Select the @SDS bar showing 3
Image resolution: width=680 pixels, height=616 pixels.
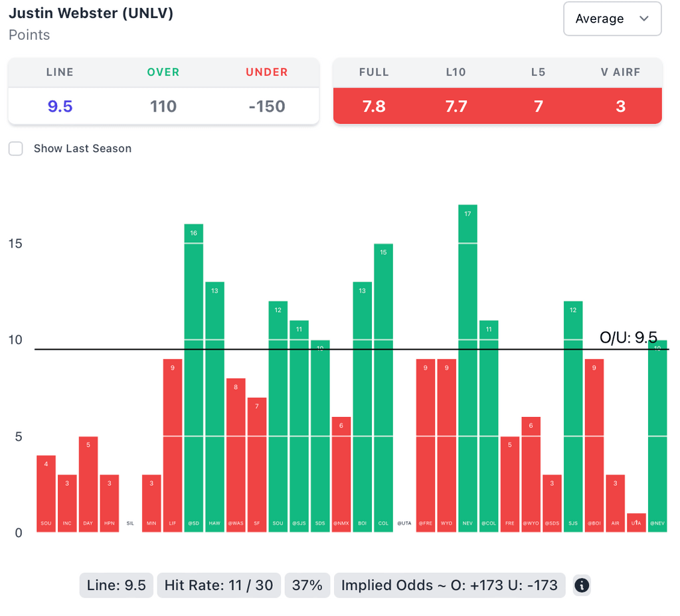[x=552, y=503]
